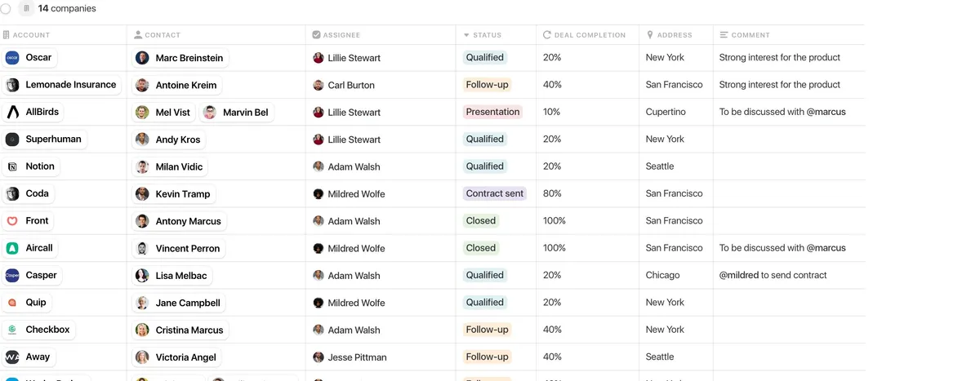Open the Lemonade Insurance account chip
This screenshot has width=980, height=381.
(x=62, y=85)
